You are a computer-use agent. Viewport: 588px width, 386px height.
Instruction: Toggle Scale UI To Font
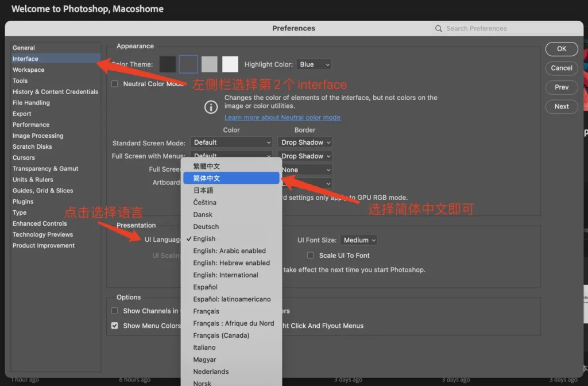[310, 255]
